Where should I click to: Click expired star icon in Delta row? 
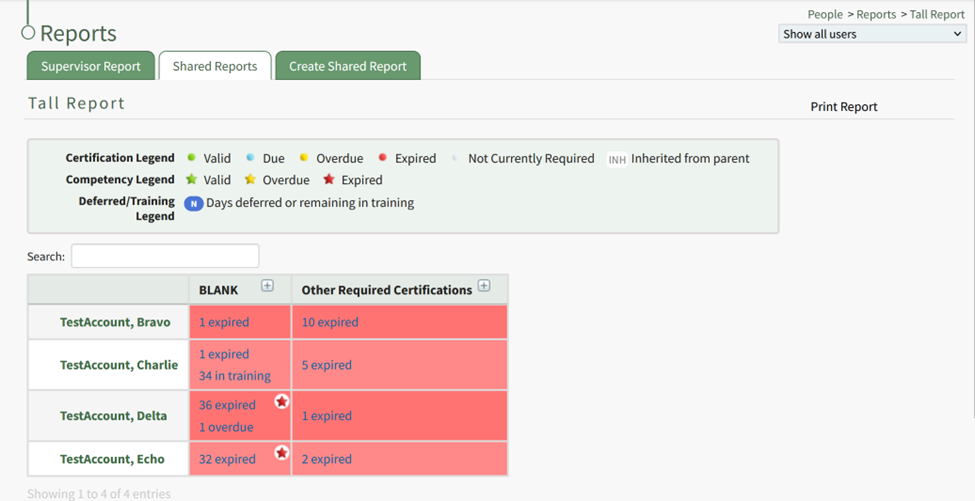[x=281, y=402]
